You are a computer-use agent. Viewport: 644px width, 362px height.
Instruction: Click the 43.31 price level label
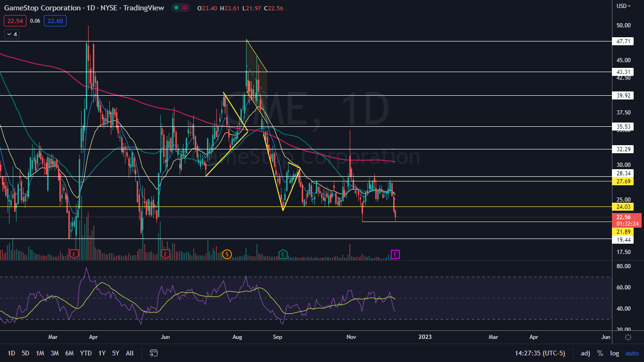pos(624,72)
